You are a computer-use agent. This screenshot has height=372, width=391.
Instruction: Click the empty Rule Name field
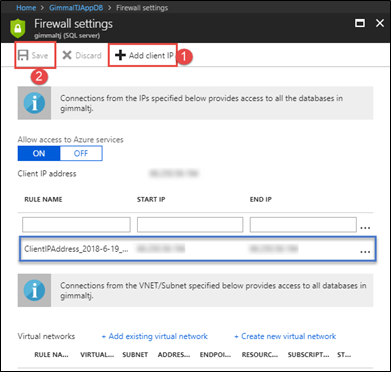coord(76,225)
